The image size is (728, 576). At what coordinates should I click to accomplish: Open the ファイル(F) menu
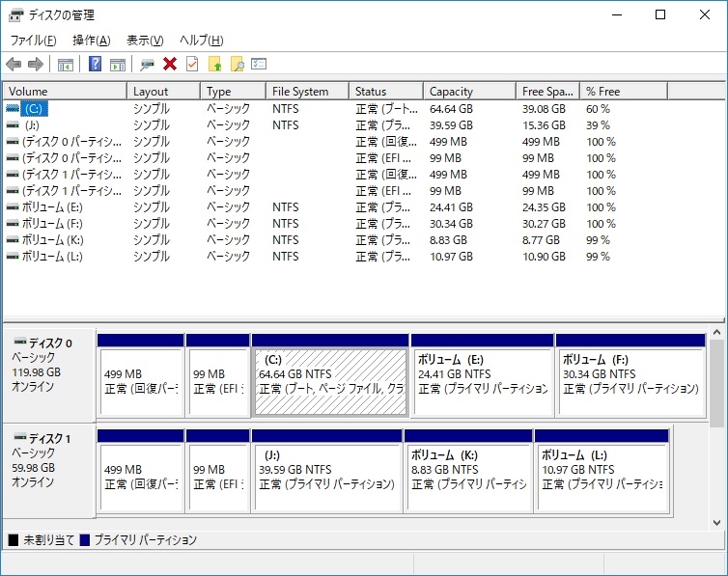tap(33, 41)
